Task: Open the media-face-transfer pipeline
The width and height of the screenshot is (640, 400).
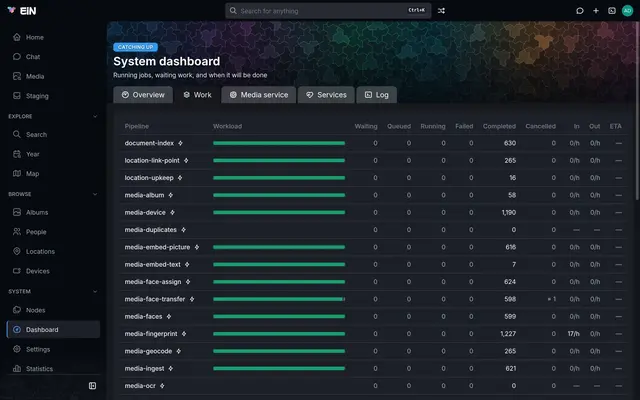Action: click(x=155, y=299)
